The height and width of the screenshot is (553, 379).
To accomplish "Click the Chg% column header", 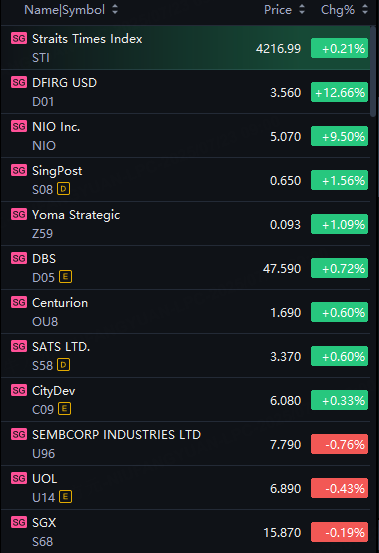I will point(338,10).
